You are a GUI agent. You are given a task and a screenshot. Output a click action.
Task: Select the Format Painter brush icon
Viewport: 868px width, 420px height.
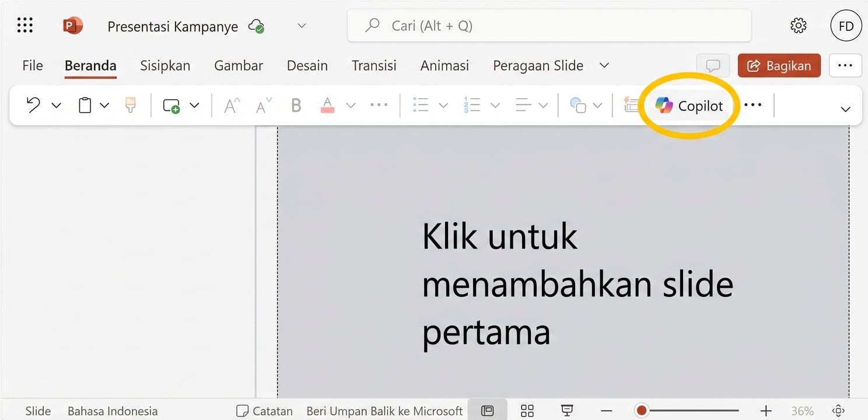129,105
